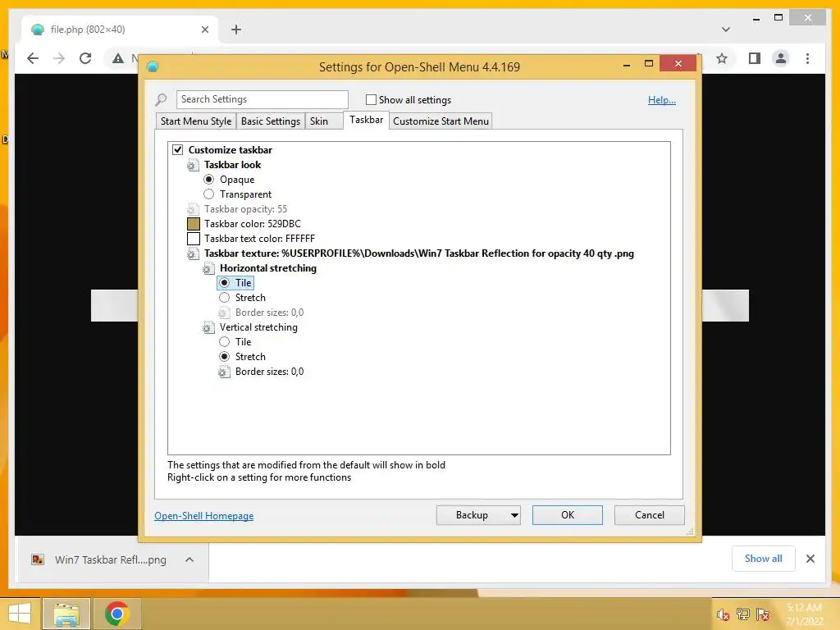Maximize the Open-Shell settings dialog
Screen dimensions: 840x630
pos(649,64)
